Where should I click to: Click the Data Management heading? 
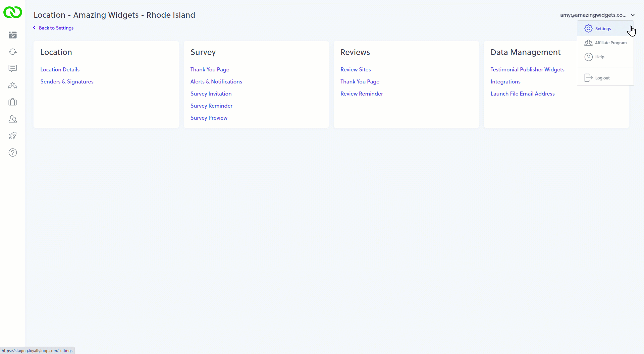pyautogui.click(x=525, y=52)
